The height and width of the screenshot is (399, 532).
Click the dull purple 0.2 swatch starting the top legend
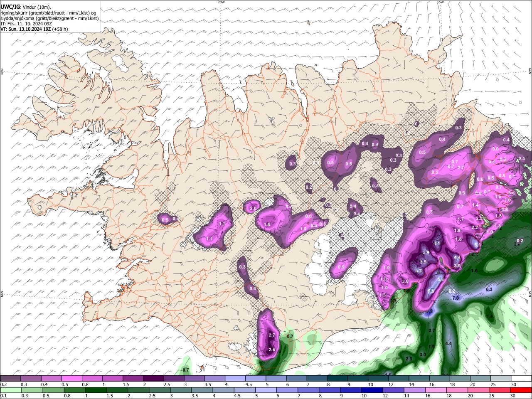click(x=10, y=379)
